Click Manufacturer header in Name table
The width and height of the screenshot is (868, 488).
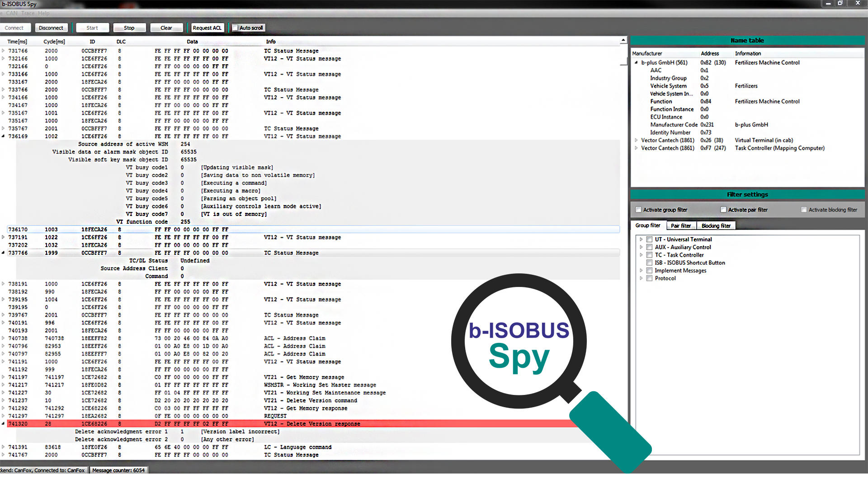(647, 53)
